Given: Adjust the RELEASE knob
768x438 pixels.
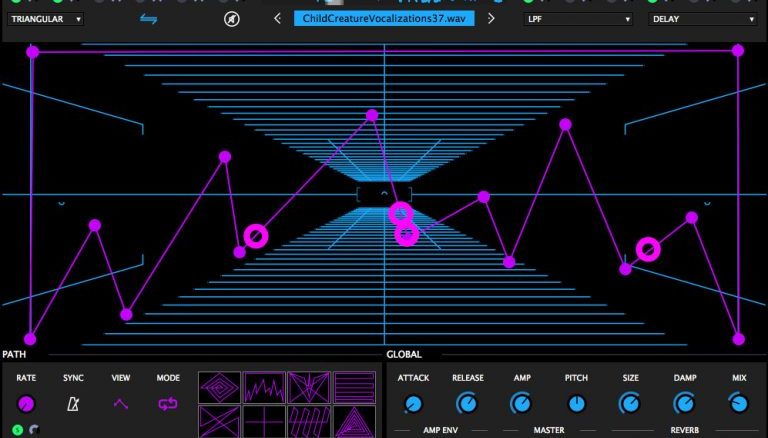Looking at the screenshot, I should (x=467, y=404).
